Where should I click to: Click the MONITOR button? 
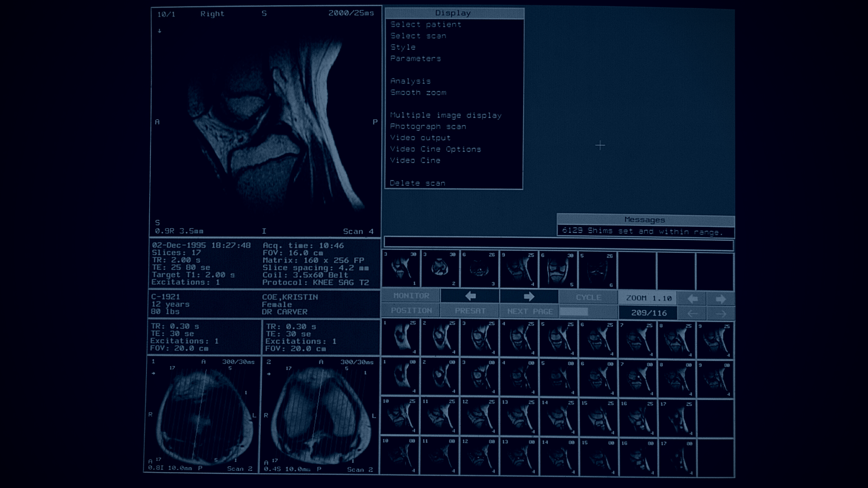click(411, 296)
